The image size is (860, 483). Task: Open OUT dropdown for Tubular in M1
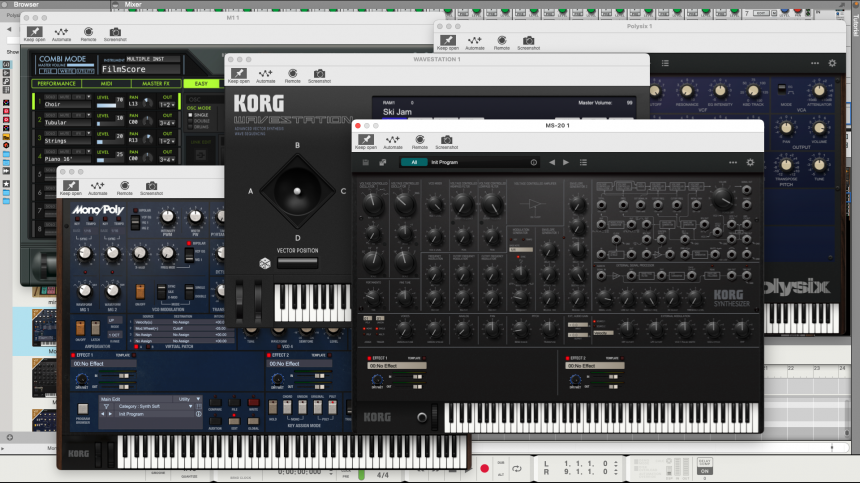click(x=167, y=123)
